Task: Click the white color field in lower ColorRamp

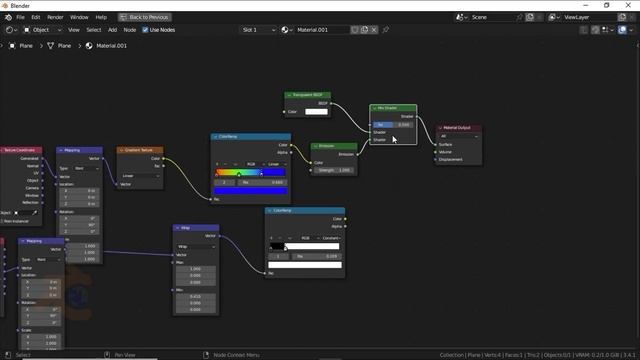Action: tap(304, 265)
